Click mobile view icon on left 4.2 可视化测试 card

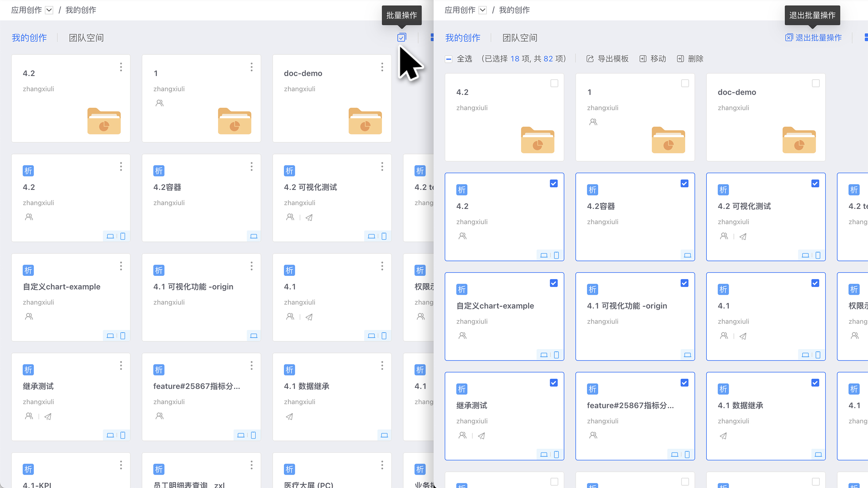pyautogui.click(x=384, y=236)
